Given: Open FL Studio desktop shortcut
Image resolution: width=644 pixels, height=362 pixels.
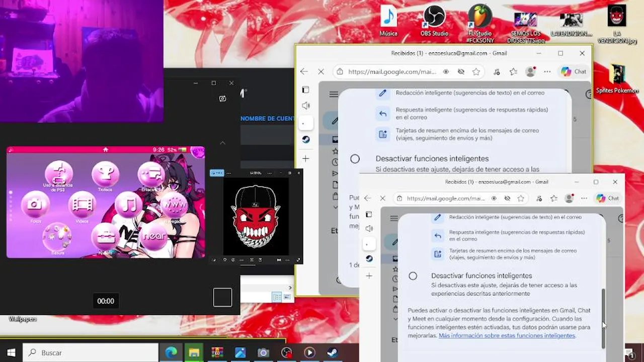Looking at the screenshot, I should pos(480,24).
